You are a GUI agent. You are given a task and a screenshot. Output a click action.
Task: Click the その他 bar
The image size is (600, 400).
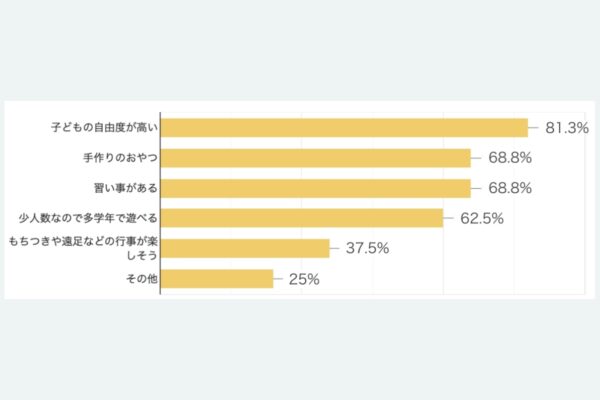click(x=217, y=279)
